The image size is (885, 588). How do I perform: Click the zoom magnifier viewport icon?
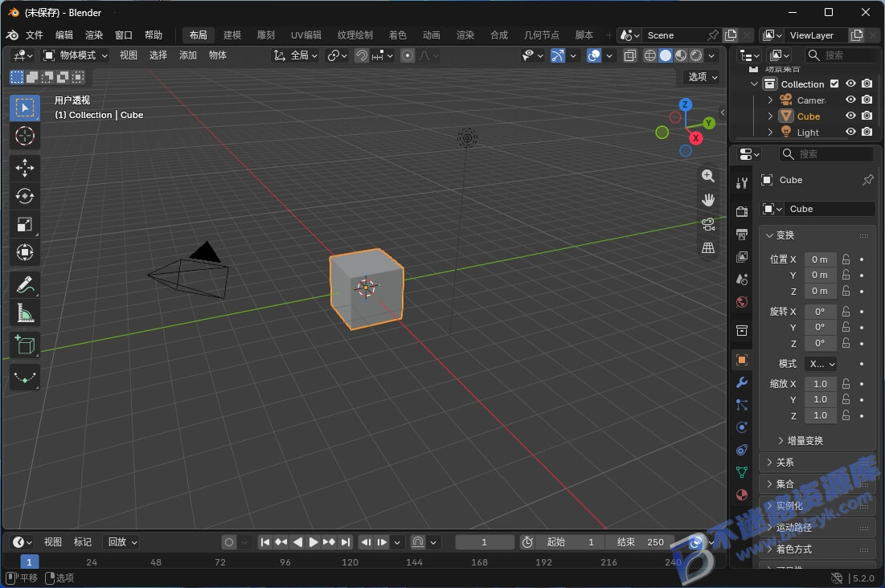(x=708, y=176)
